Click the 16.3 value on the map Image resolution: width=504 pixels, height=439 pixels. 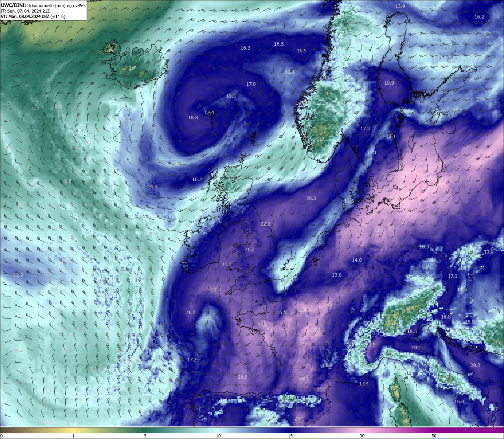click(245, 48)
